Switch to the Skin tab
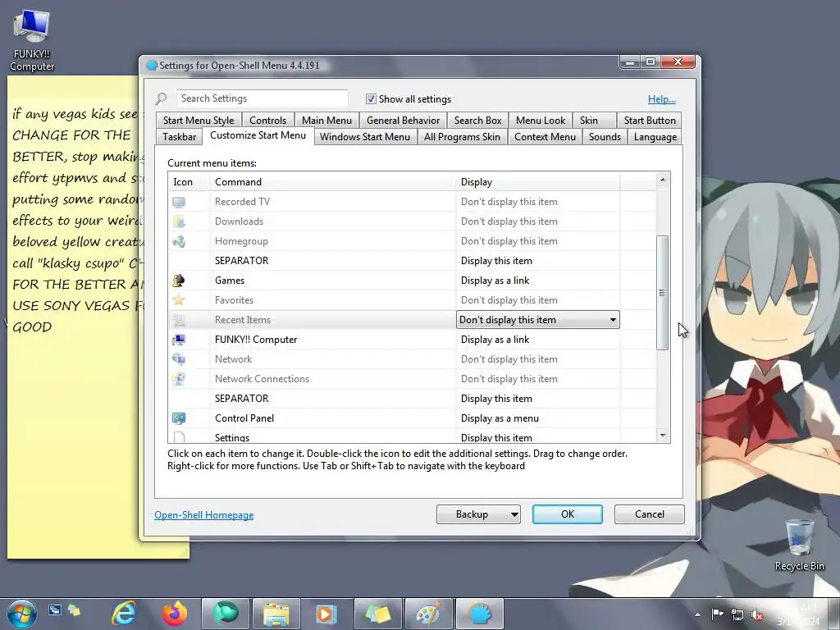The height and width of the screenshot is (630, 840). click(x=589, y=121)
